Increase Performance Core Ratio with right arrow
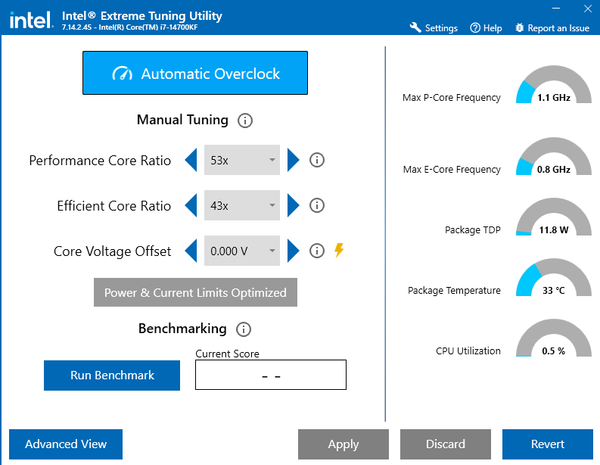The height and width of the screenshot is (465, 600). pyautogui.click(x=293, y=160)
